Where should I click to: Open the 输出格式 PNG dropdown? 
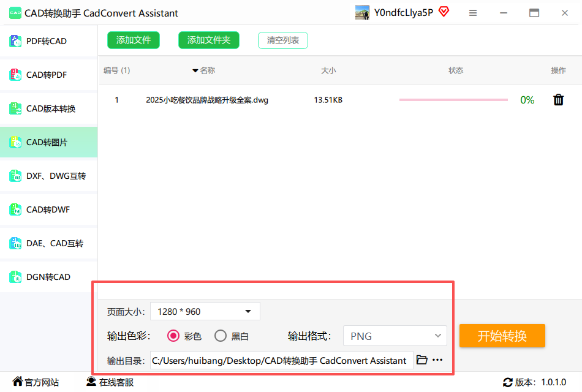pos(395,336)
